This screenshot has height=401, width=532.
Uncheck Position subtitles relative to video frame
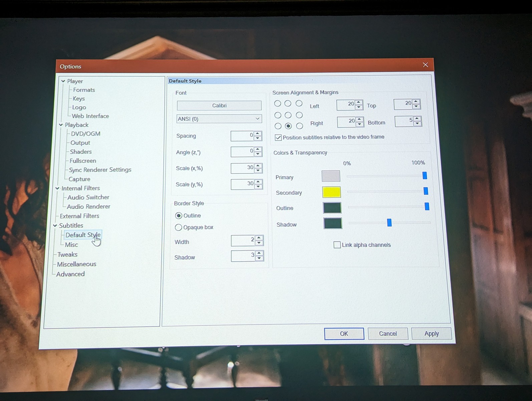pyautogui.click(x=278, y=137)
